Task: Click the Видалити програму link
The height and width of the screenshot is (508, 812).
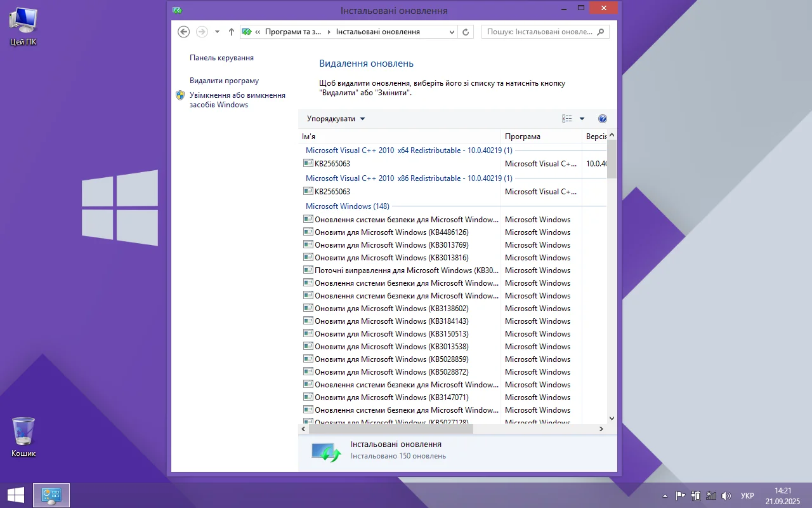Action: (224, 81)
